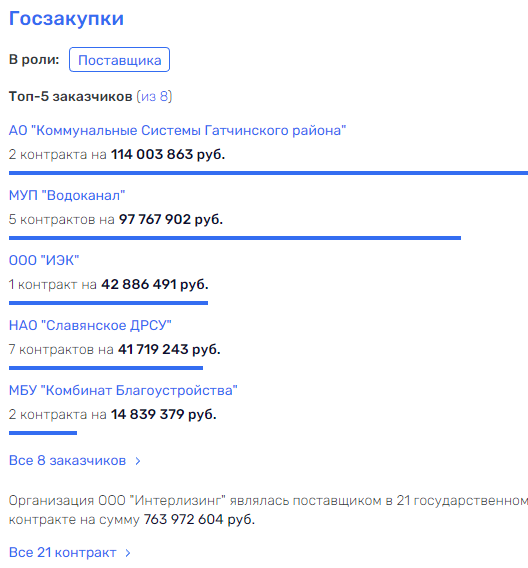
Task: Open МБУ "Комбинат Благоустройства" link
Action: [x=123, y=390]
